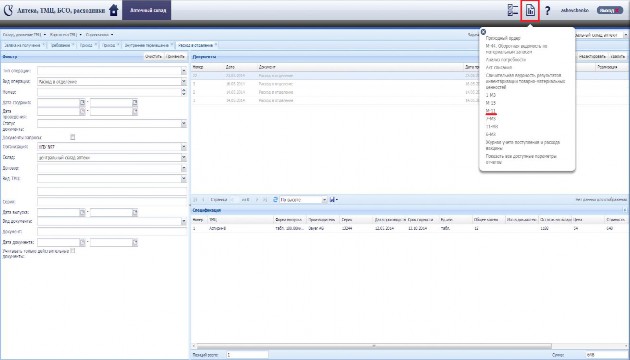630x360 pixels.
Task: Open calendar for creation date start
Action: [x=82, y=102]
